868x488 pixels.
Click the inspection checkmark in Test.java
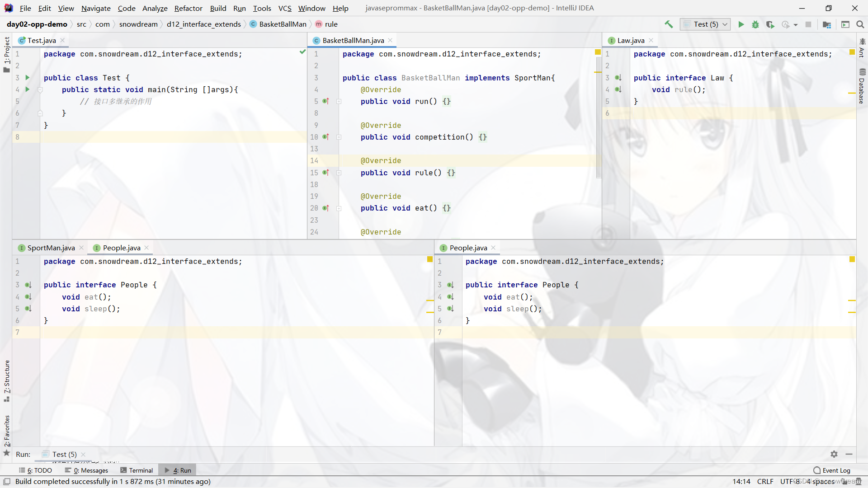[302, 52]
